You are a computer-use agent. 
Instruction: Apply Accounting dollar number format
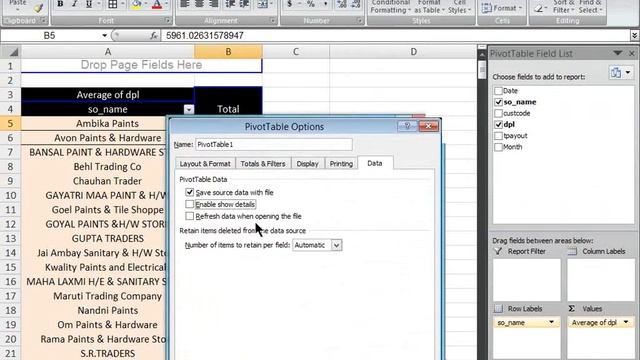point(289,4)
